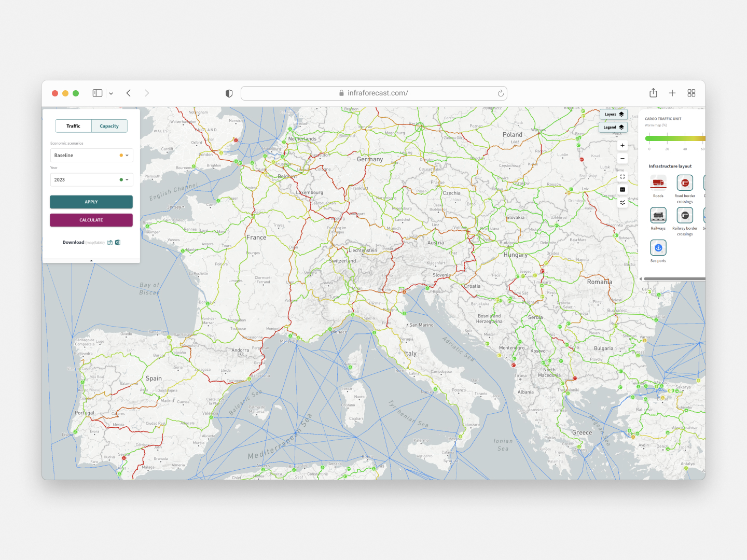The height and width of the screenshot is (560, 747).
Task: Switch to the Capacity tab
Action: pyautogui.click(x=109, y=126)
